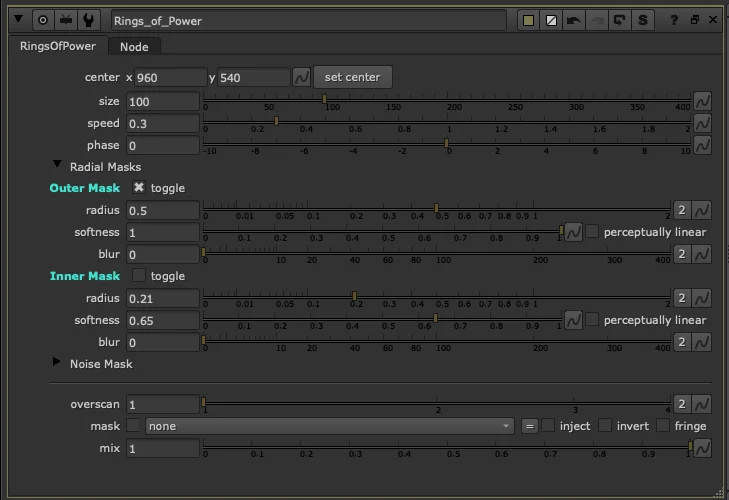Open animation menu for size knob
The height and width of the screenshot is (500, 729).
coord(703,101)
